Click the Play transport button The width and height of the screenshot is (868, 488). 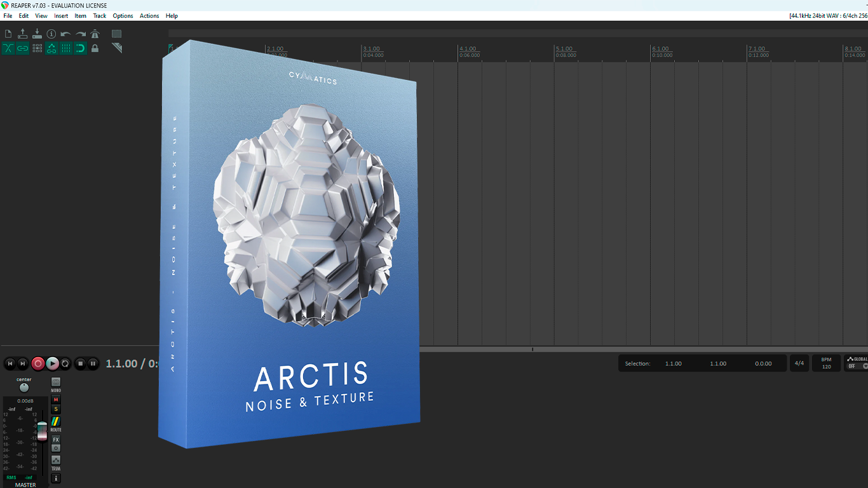click(x=52, y=363)
